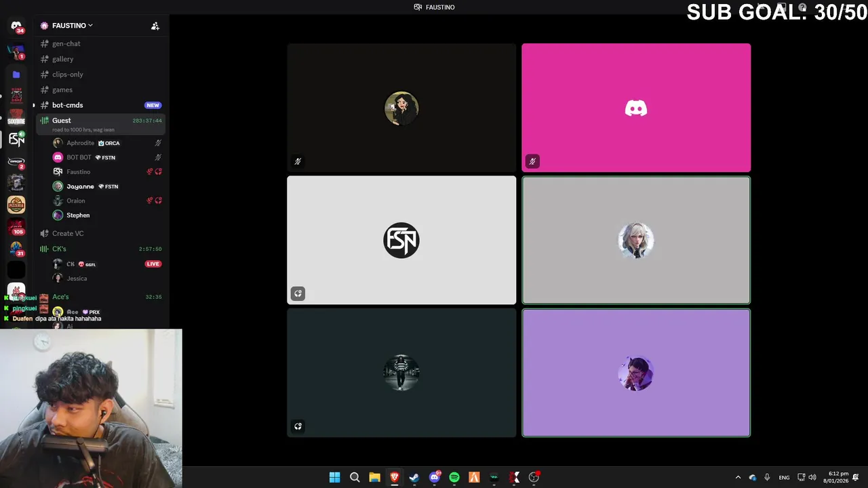Open the games text channel

point(100,89)
